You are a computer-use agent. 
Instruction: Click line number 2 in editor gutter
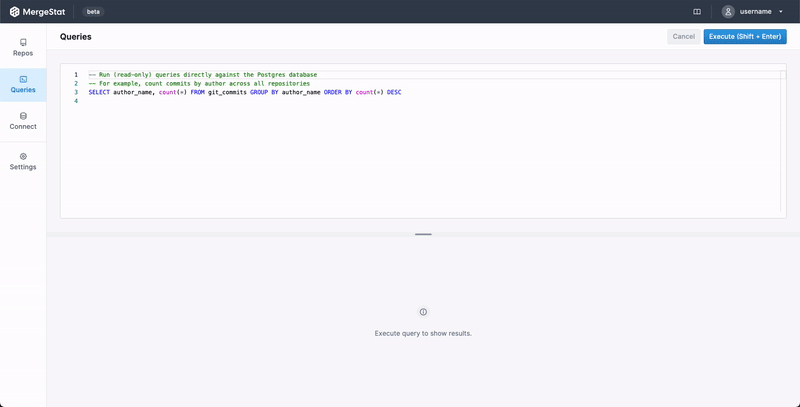(76, 83)
